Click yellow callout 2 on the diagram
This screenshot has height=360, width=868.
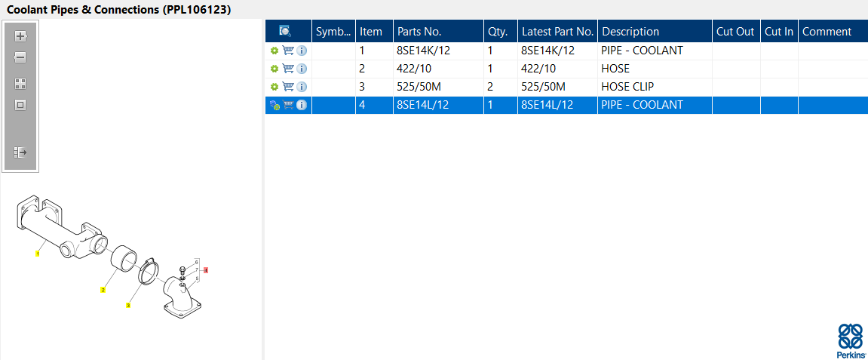(103, 289)
